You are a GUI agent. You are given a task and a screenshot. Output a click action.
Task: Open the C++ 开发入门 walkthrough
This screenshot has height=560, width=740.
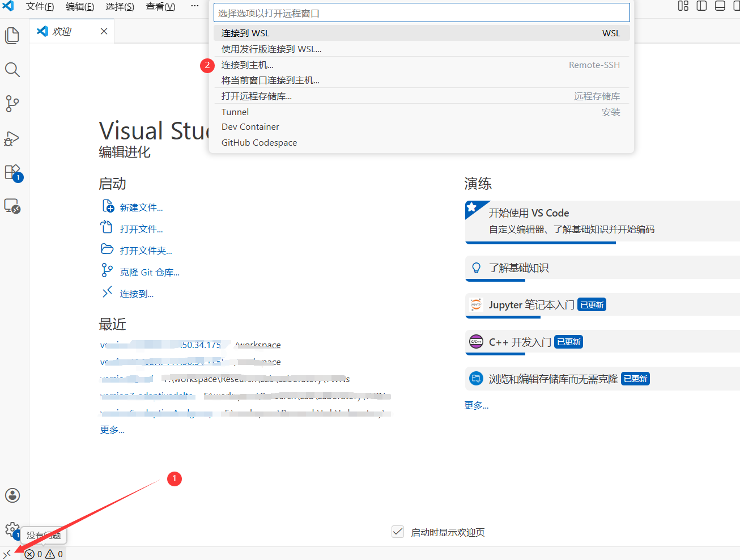point(602,342)
